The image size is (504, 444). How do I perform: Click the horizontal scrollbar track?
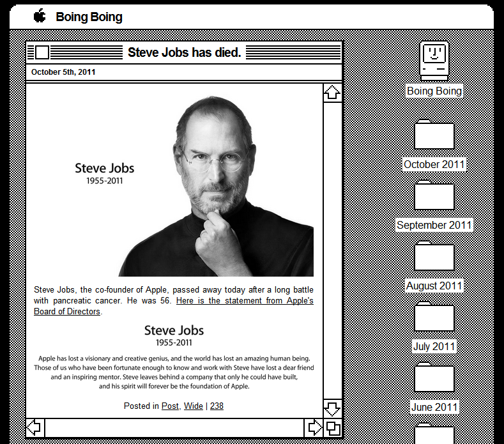pyautogui.click(x=174, y=428)
